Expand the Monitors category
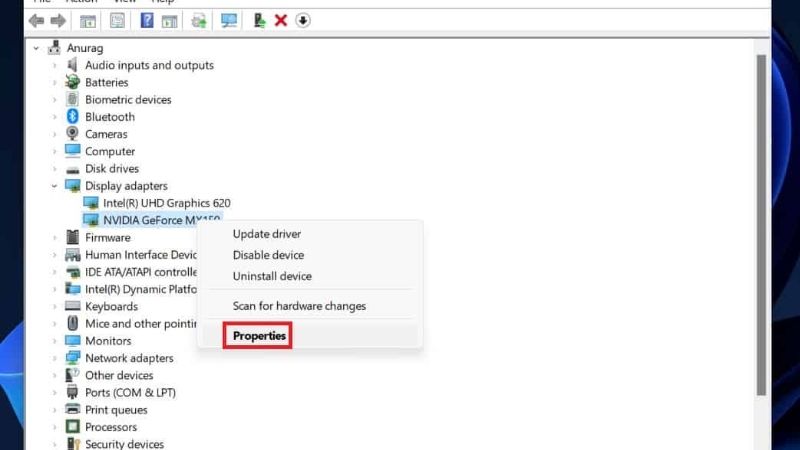The image size is (800, 450). (x=55, y=341)
